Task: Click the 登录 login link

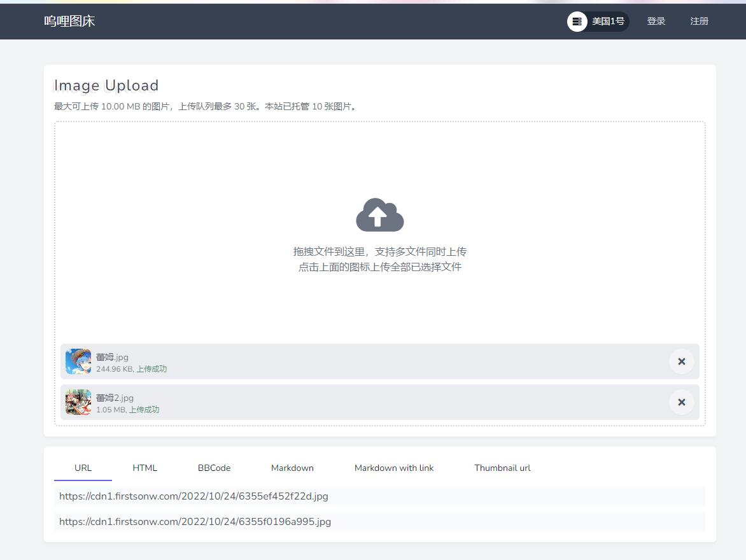Action: tap(656, 22)
